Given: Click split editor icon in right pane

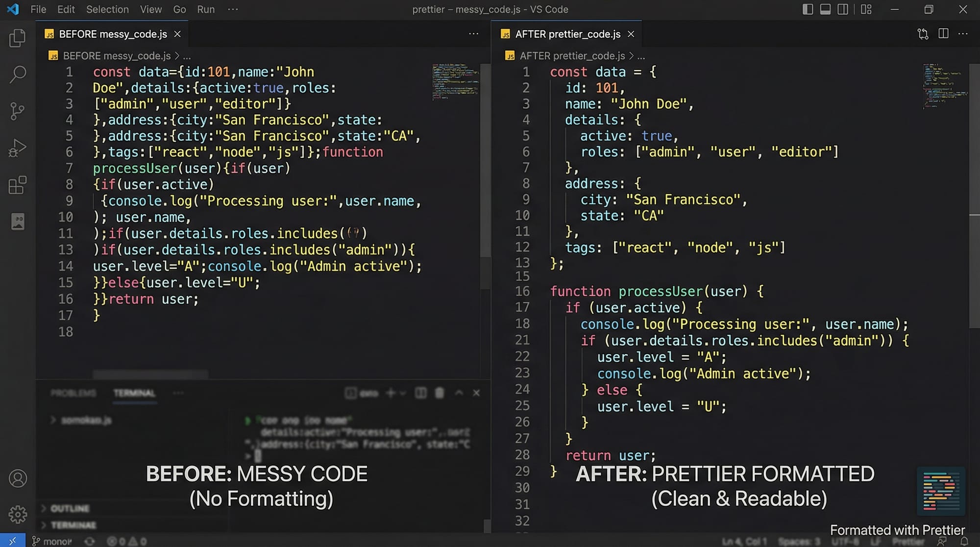Looking at the screenshot, I should pyautogui.click(x=943, y=34).
